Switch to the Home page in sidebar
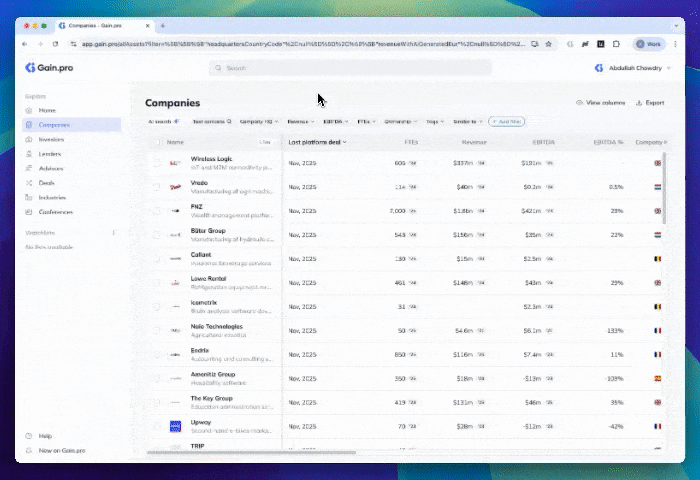The height and width of the screenshot is (480, 700). click(47, 110)
